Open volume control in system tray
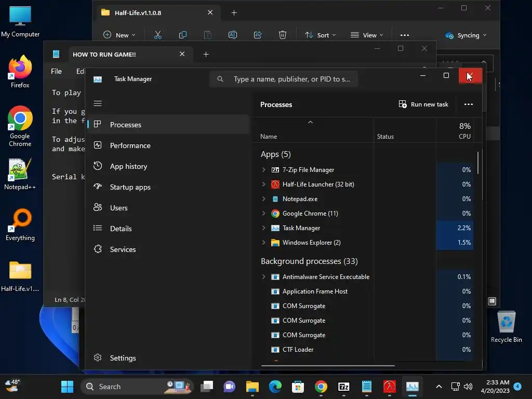 pos(468,387)
